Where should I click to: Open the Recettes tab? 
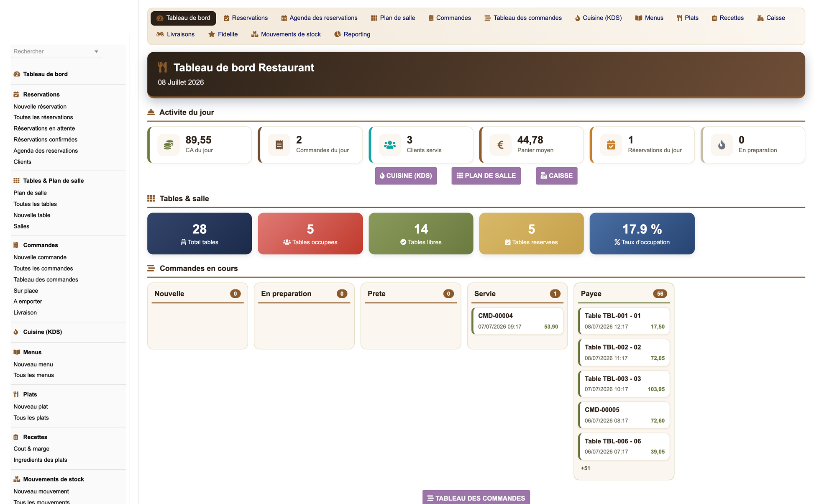point(727,18)
